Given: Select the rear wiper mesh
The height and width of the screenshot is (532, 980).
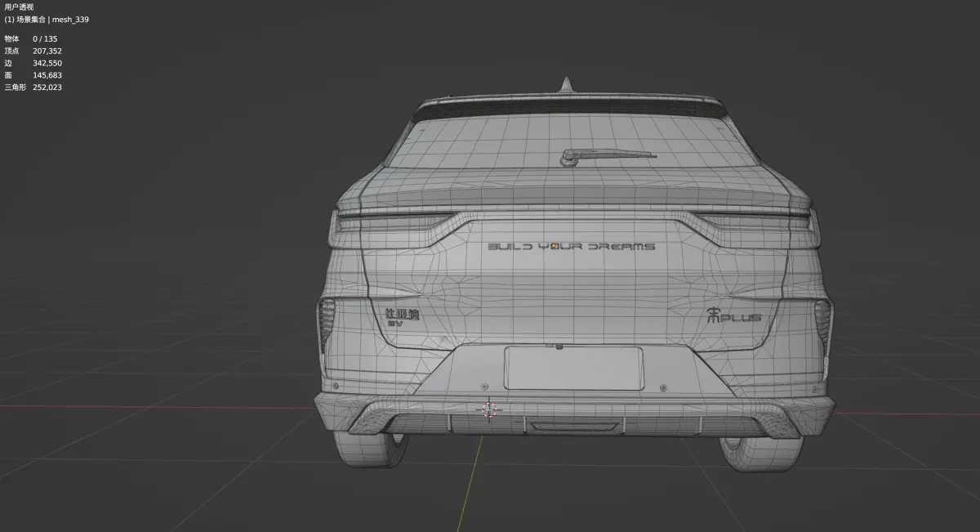Looking at the screenshot, I should (608, 155).
